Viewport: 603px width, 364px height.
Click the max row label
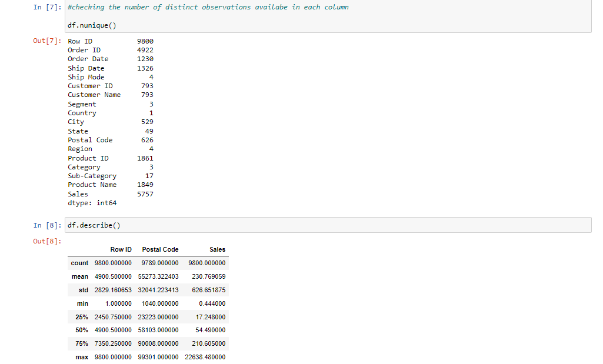[x=81, y=357]
